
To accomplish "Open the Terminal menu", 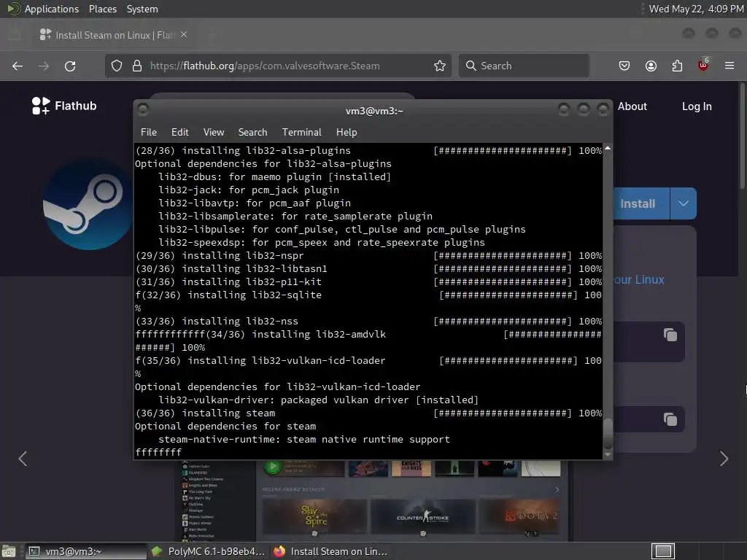I will [301, 132].
